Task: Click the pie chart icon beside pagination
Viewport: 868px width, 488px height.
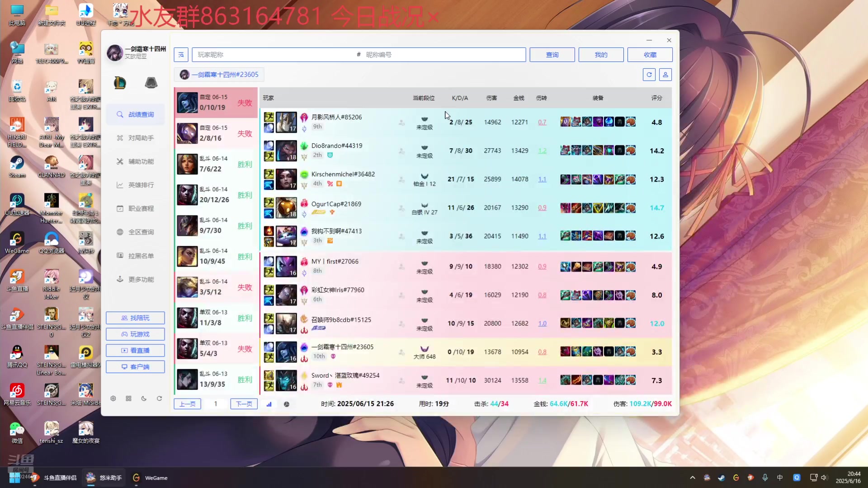Action: pos(287,404)
